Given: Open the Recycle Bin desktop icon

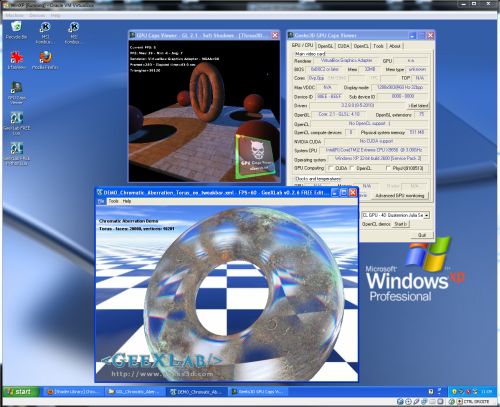Looking at the screenshot, I should 16,30.
